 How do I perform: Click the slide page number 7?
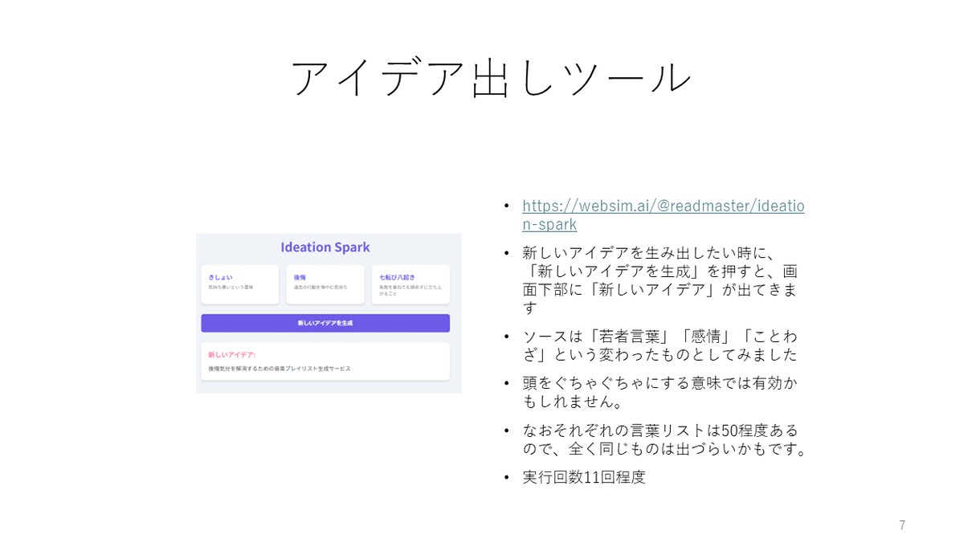(x=902, y=525)
